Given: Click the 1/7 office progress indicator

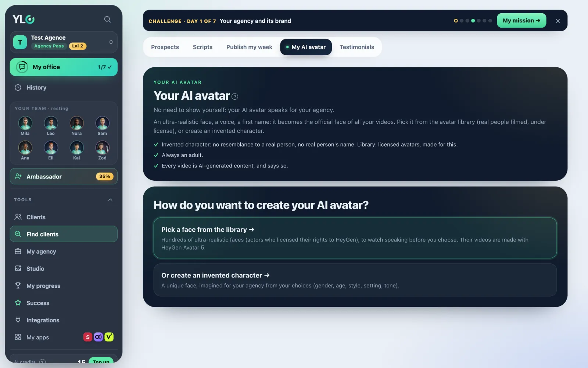Looking at the screenshot, I should click(x=104, y=67).
